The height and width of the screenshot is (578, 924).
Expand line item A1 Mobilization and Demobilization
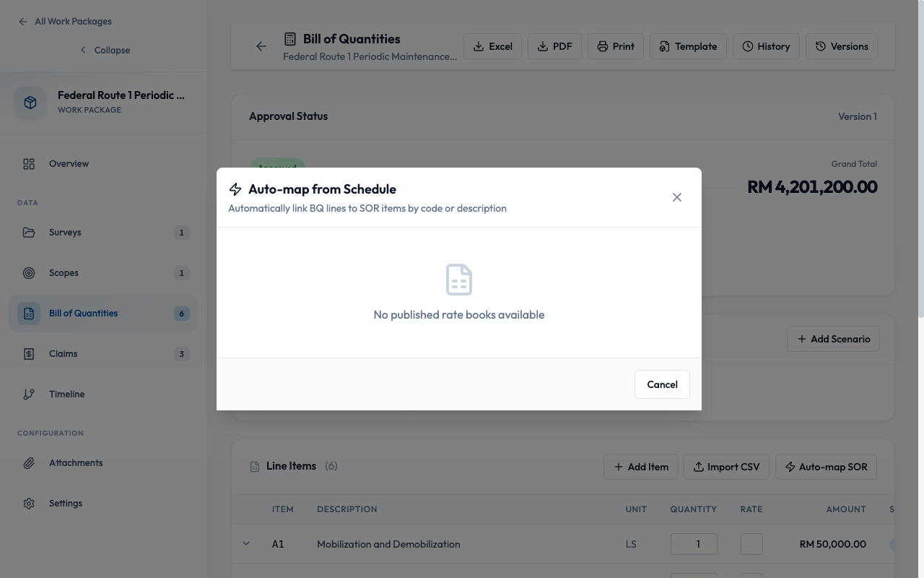click(x=246, y=543)
